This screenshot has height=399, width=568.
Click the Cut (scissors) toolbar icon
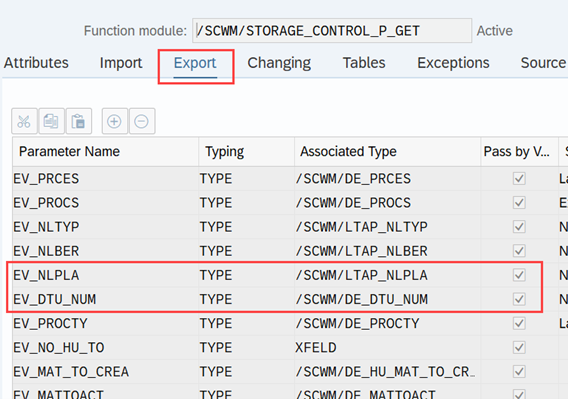(24, 121)
